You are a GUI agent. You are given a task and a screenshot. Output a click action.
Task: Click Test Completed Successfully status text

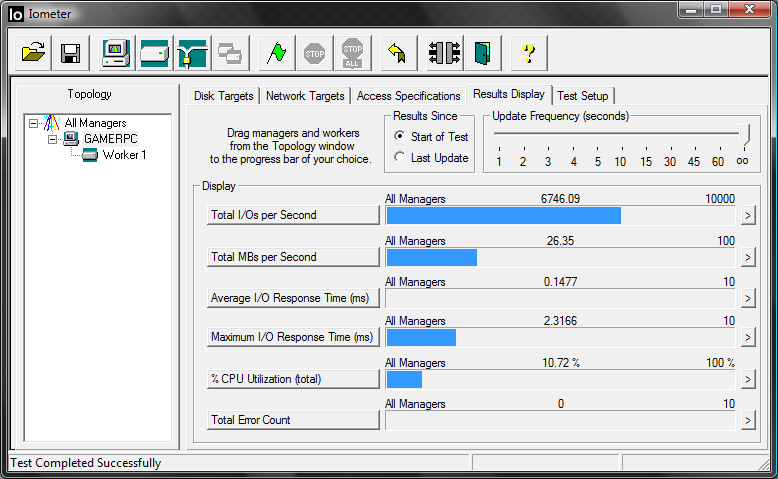coord(86,463)
